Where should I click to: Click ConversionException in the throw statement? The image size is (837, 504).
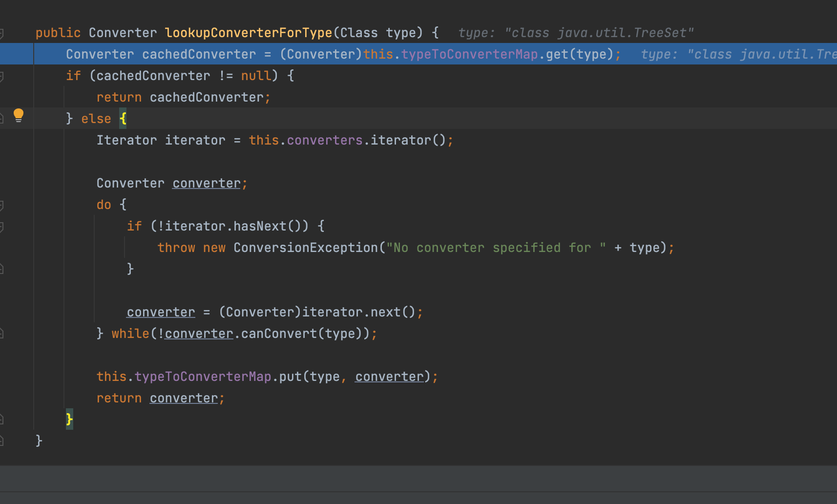(x=305, y=248)
